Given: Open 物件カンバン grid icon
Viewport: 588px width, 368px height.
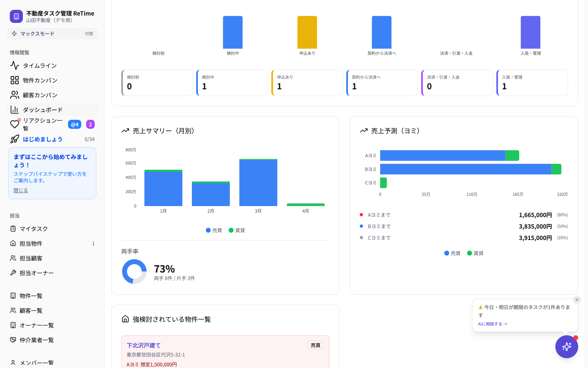Looking at the screenshot, I should pyautogui.click(x=14, y=80).
